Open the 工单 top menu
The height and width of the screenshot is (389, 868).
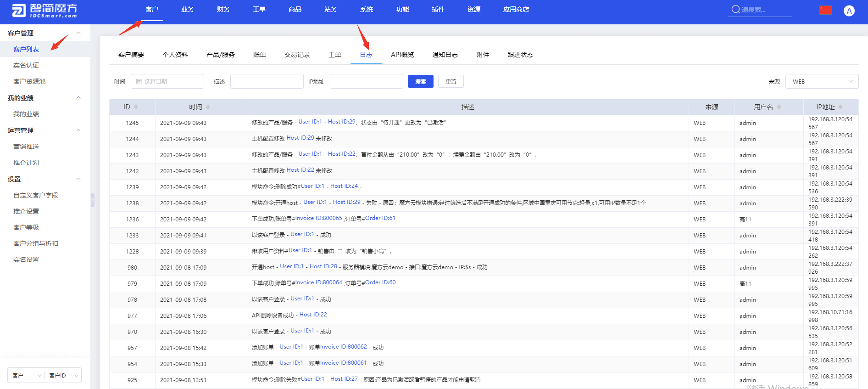[259, 10]
